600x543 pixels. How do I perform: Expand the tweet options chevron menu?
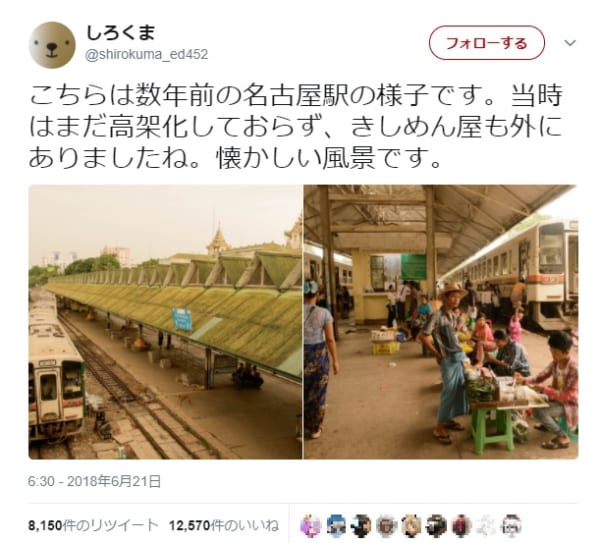click(x=570, y=43)
